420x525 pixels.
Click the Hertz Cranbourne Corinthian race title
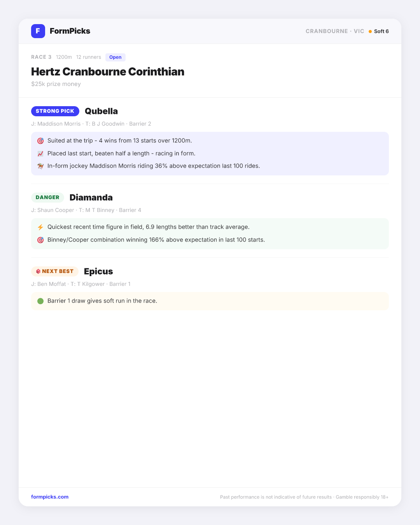(x=108, y=72)
